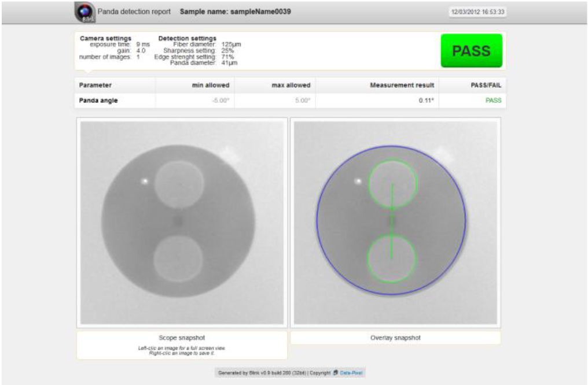588x385 pixels.
Task: Click the green PASS result button
Action: (471, 51)
